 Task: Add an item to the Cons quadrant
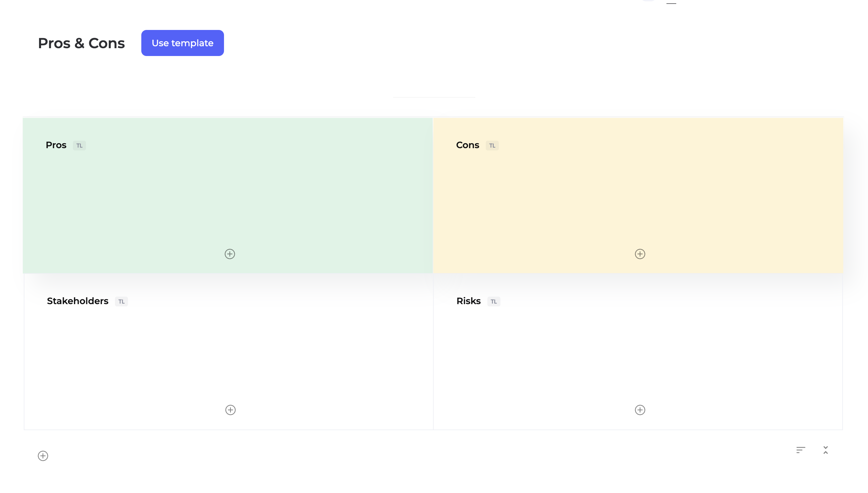click(x=640, y=254)
